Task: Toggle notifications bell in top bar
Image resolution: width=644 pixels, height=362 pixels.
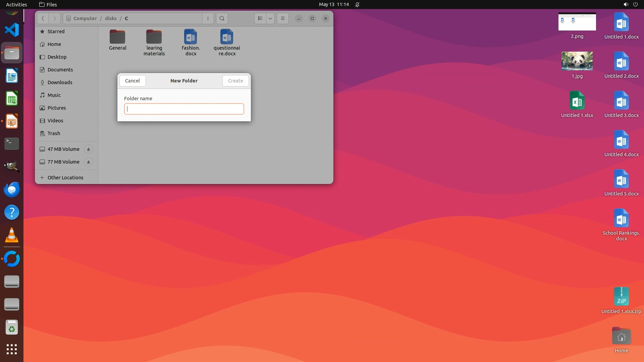Action: [x=357, y=4]
